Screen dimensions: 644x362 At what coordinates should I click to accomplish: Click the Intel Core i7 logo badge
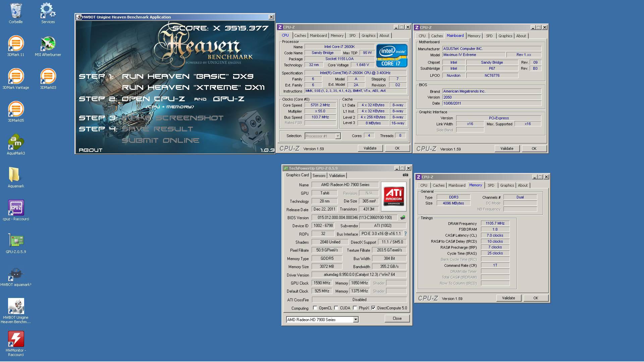coord(392,56)
